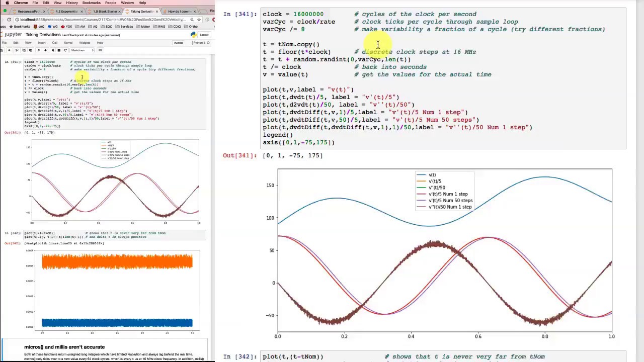644x362 pixels.
Task: Close the 1.9 Blank Starter tab
Action: tap(119, 12)
